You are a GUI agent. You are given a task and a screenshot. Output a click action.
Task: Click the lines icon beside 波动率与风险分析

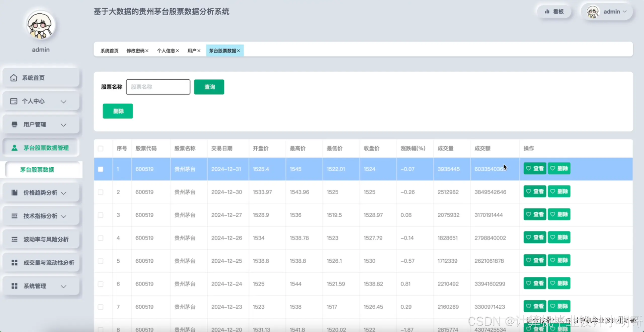pos(14,239)
